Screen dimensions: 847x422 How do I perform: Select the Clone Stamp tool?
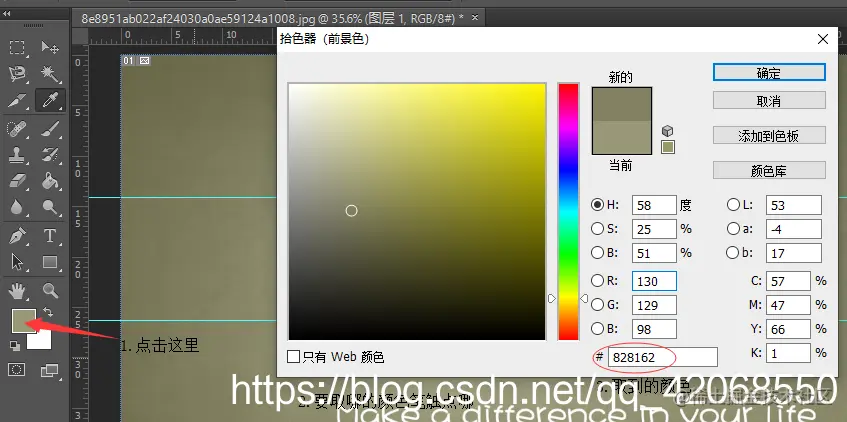click(17, 155)
